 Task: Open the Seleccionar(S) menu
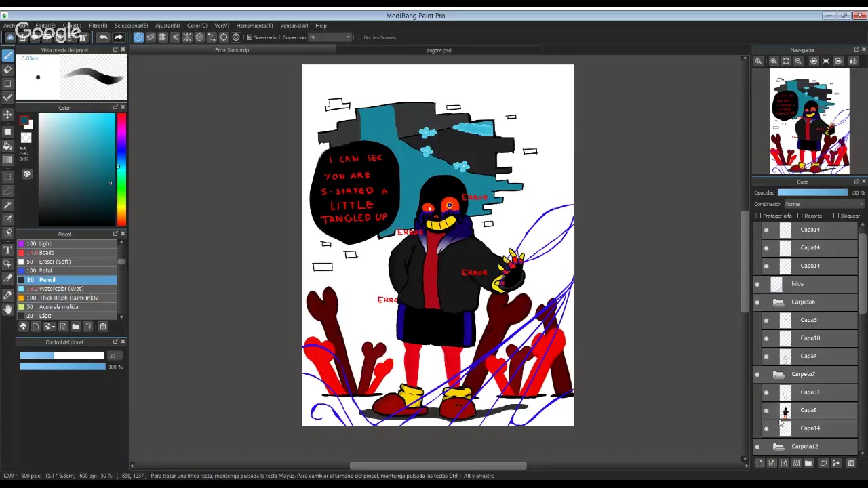coord(131,26)
